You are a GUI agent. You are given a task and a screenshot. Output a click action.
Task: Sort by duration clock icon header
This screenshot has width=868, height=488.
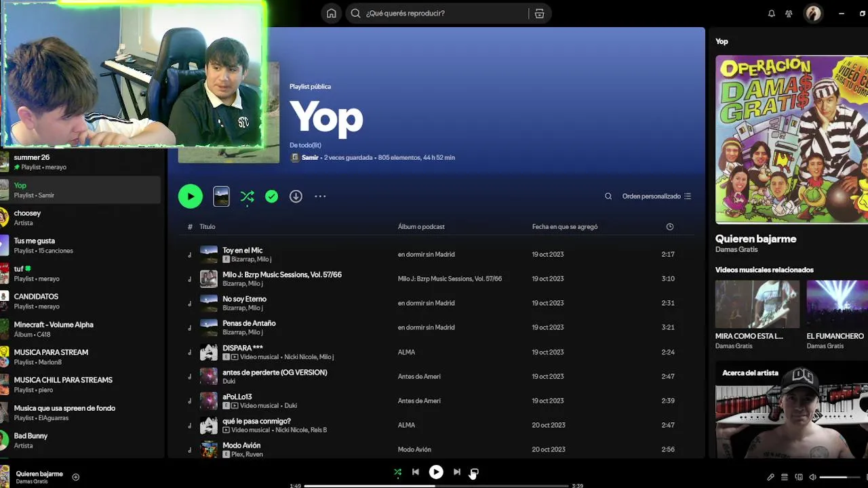tap(670, 227)
